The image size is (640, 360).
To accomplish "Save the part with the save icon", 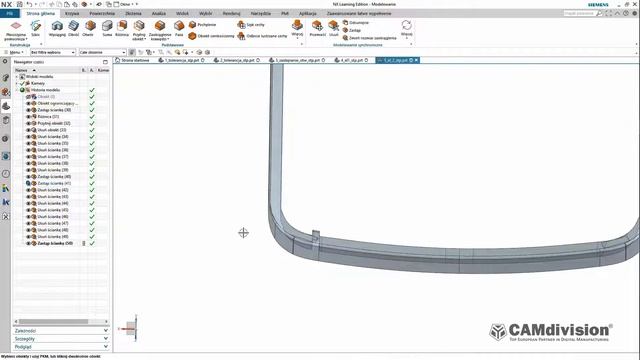I will [19, 4].
